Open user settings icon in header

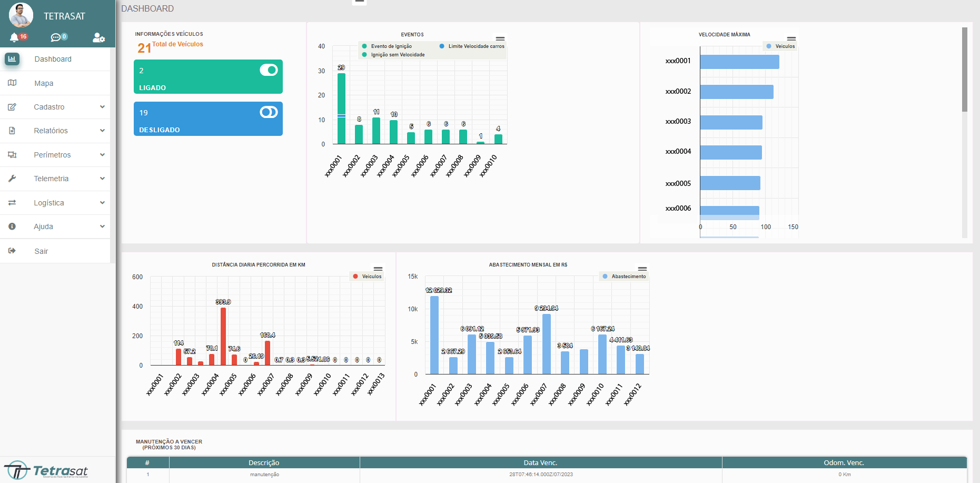[x=98, y=37]
